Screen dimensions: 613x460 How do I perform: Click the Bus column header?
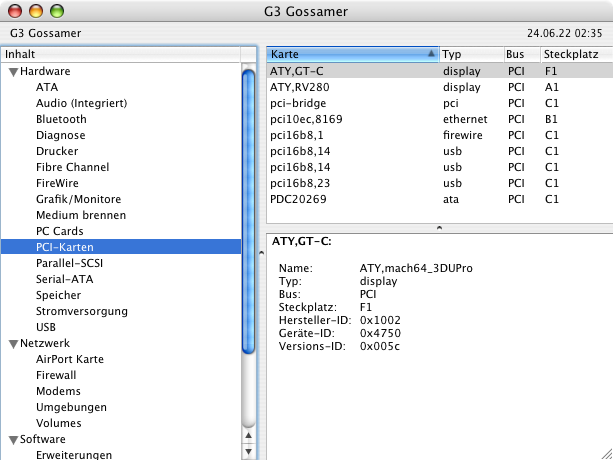[522, 54]
